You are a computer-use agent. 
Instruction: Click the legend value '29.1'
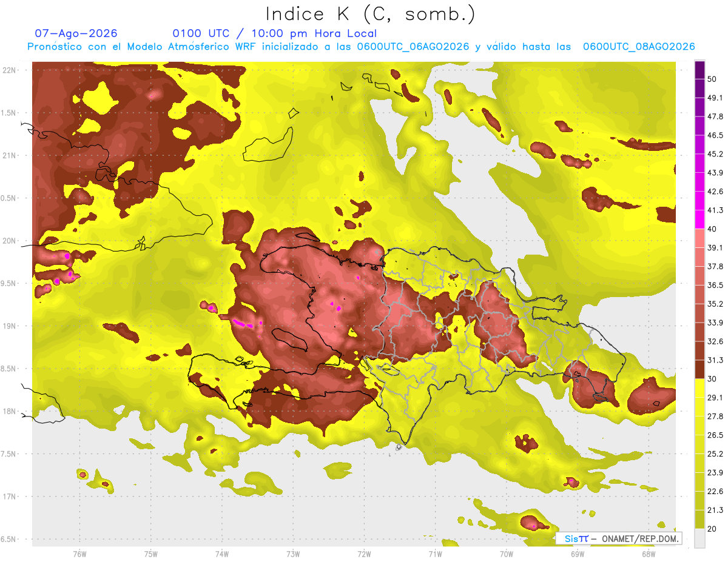(715, 398)
